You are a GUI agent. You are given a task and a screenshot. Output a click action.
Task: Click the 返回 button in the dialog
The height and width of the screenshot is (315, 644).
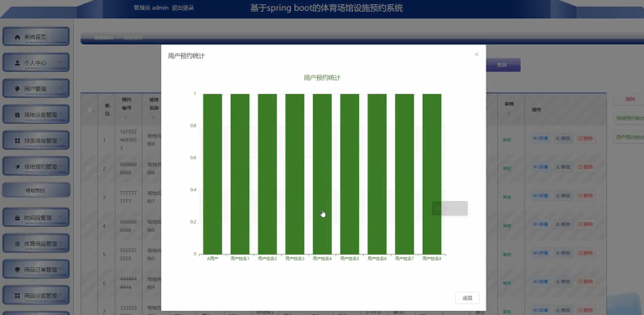point(467,298)
